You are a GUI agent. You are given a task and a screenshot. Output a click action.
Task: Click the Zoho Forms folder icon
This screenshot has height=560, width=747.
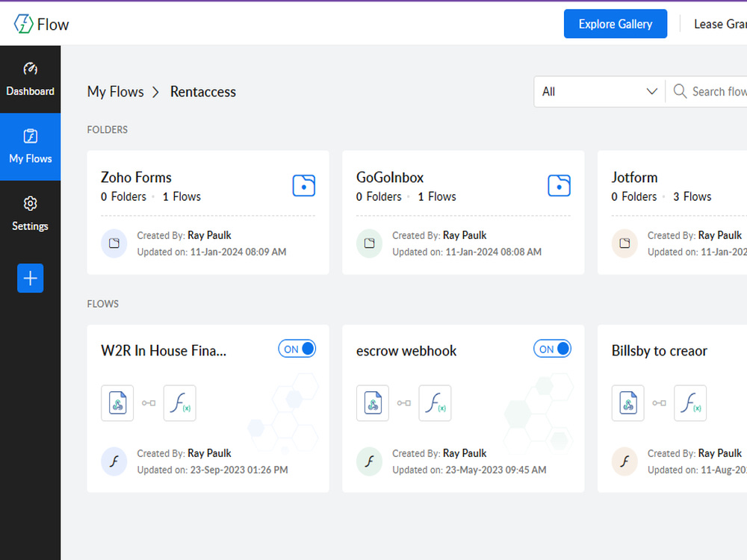303,185
